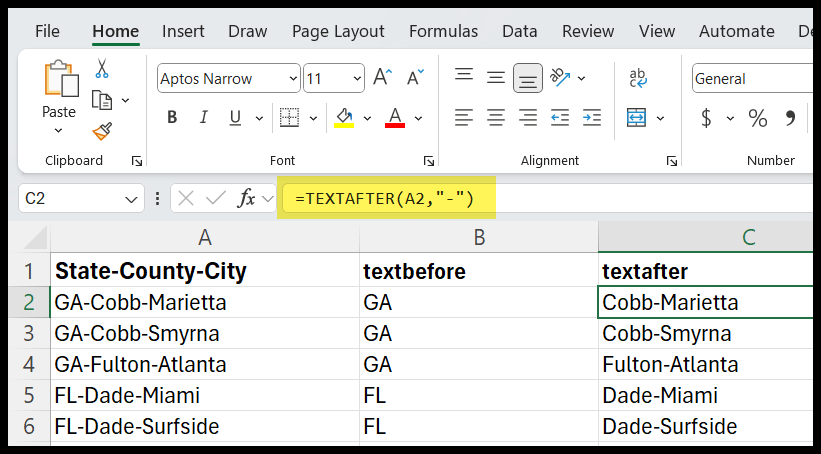821x454 pixels.
Task: Toggle underline formatting
Action: (x=235, y=118)
